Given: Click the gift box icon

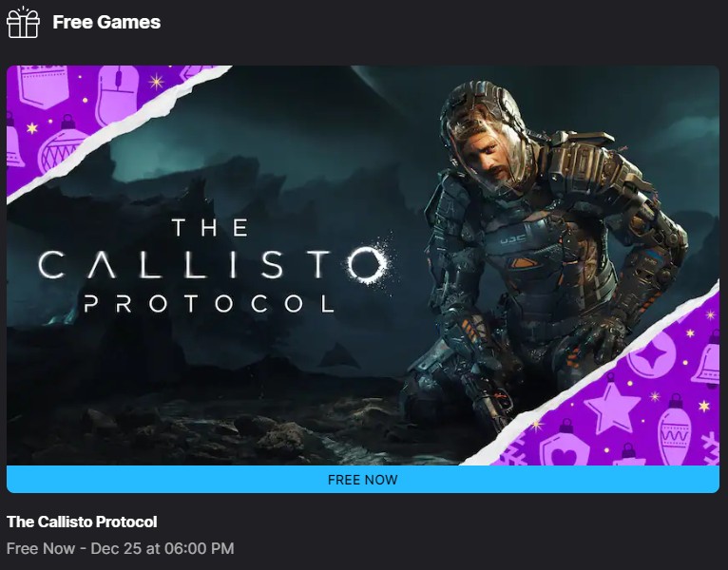Looking at the screenshot, I should pos(23,22).
